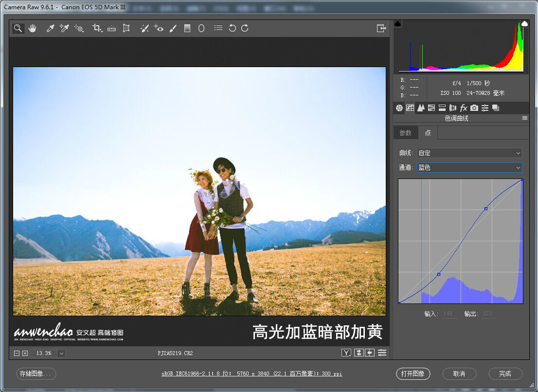This screenshot has height=392, width=538.
Task: Open the Snapshots panel icon
Action: coord(496,108)
